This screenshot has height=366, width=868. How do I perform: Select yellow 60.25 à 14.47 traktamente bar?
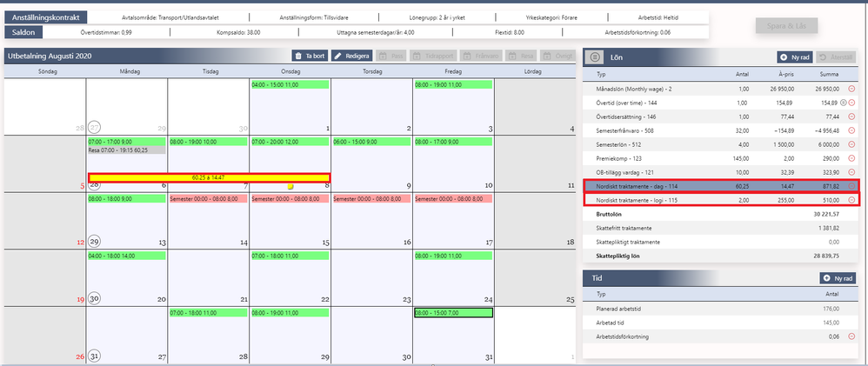click(210, 177)
